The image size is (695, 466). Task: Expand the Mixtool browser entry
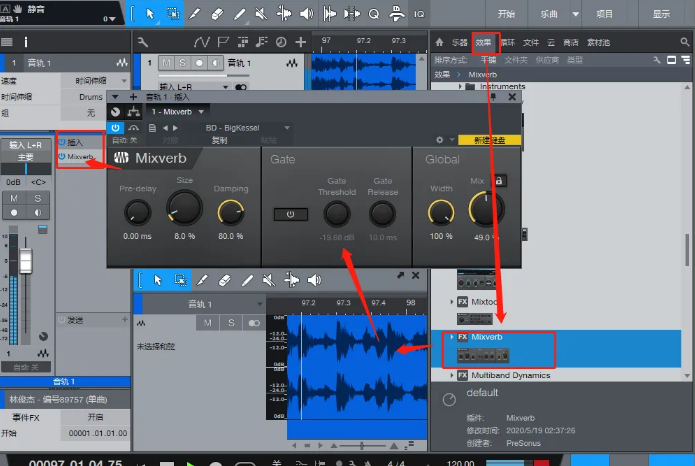coord(452,302)
